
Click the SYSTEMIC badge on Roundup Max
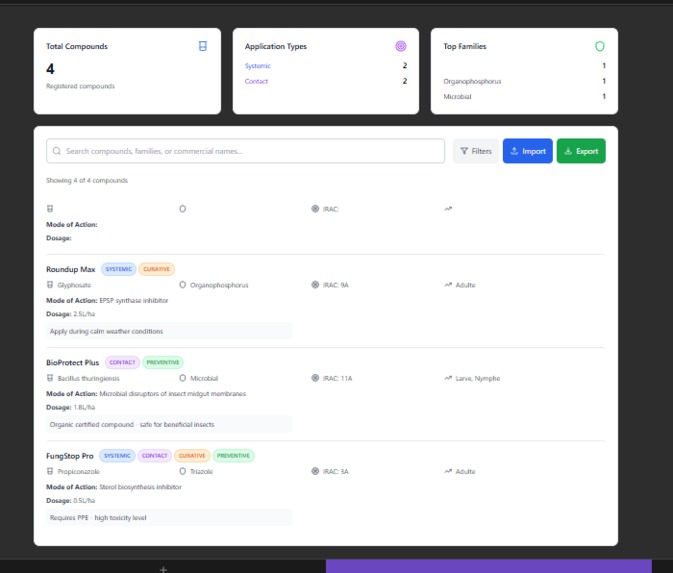(x=118, y=269)
